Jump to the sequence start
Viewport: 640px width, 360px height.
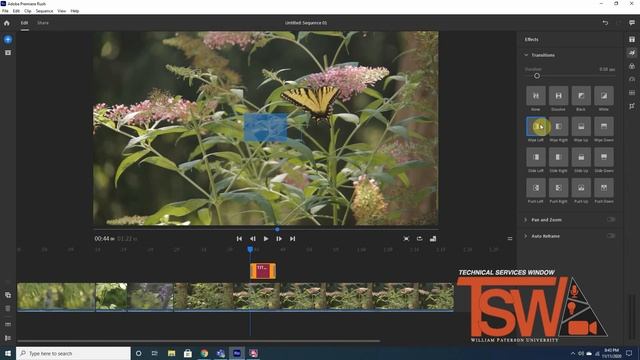[239, 239]
